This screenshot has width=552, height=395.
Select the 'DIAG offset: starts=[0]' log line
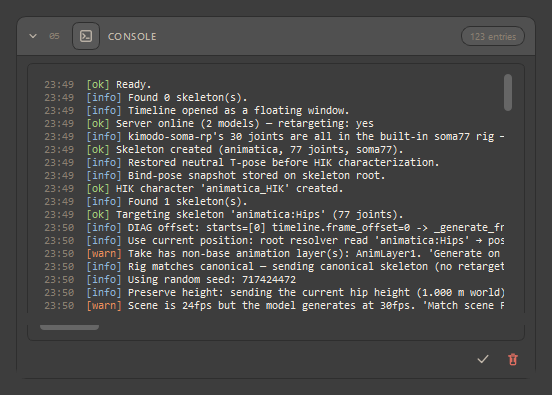coord(274,228)
